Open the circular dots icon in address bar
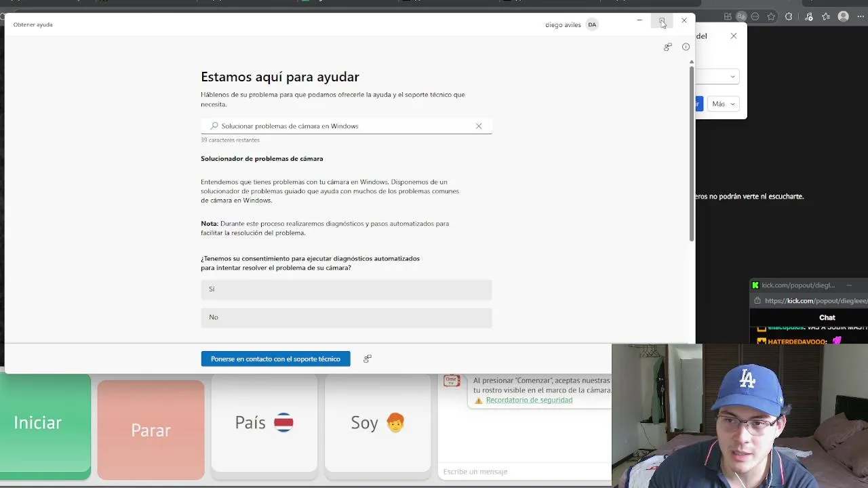 tap(755, 16)
